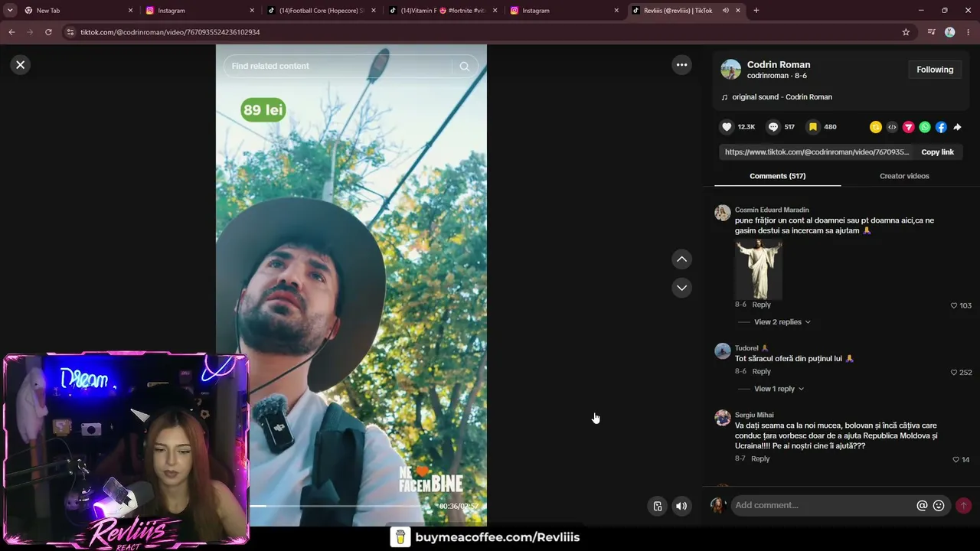Viewport: 980px width, 551px height.
Task: Save the video with the bookmark icon
Action: click(x=813, y=127)
